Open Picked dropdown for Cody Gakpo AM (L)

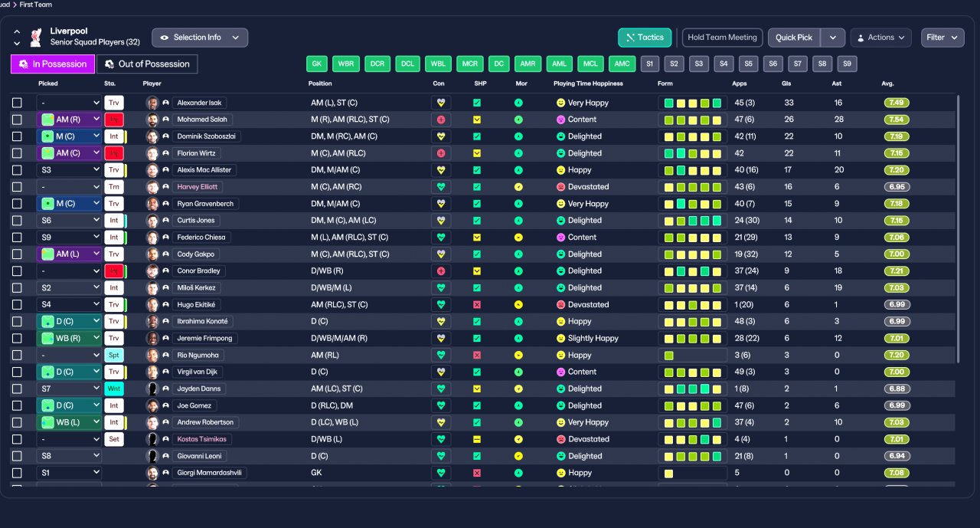point(70,254)
